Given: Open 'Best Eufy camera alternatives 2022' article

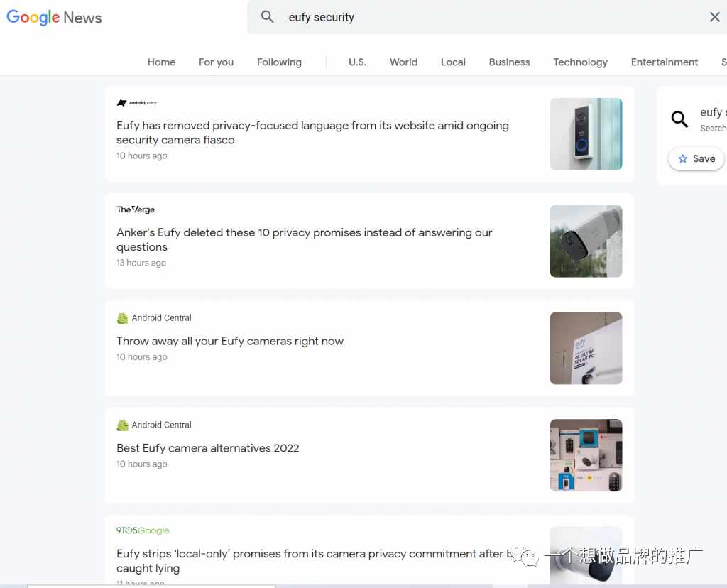Looking at the screenshot, I should (208, 448).
